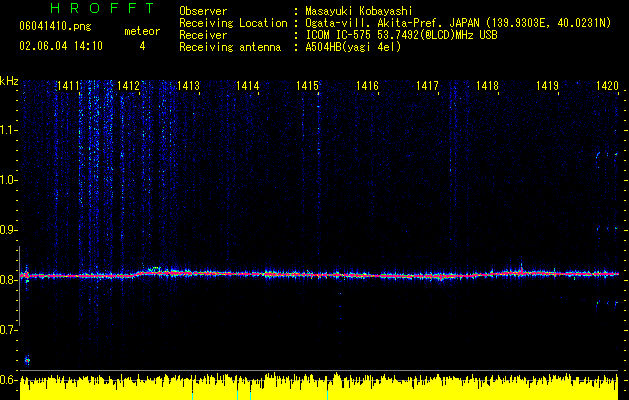Click the 0.6 kHz axis label
Screen dimensions: 629x400
8,380
